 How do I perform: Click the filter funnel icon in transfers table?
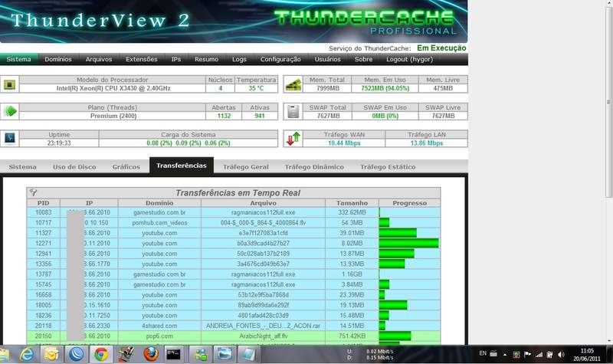click(33, 192)
